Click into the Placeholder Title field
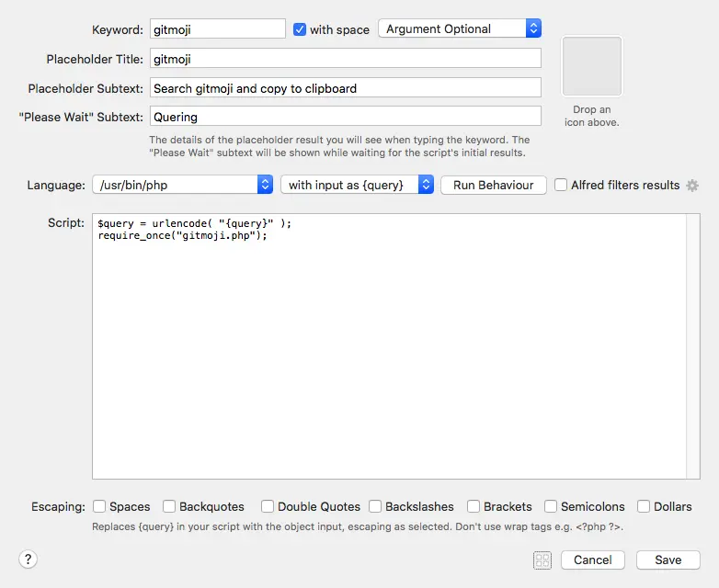Image resolution: width=719 pixels, height=588 pixels. tap(346, 58)
